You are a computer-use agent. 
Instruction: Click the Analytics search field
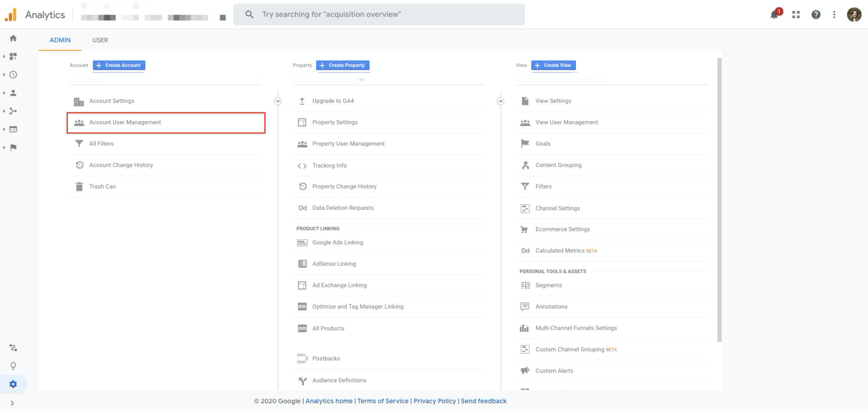(379, 15)
